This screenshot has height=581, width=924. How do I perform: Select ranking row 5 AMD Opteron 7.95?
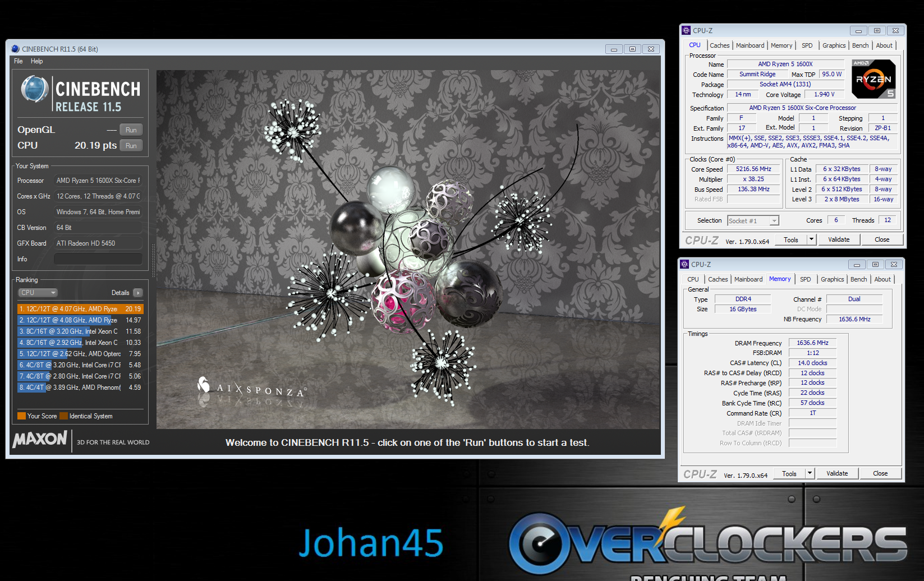coord(80,354)
